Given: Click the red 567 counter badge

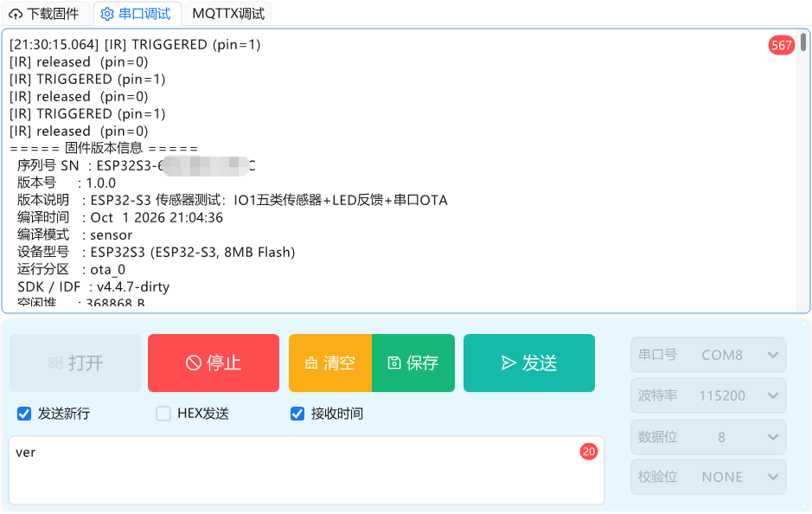Looking at the screenshot, I should coord(782,45).
